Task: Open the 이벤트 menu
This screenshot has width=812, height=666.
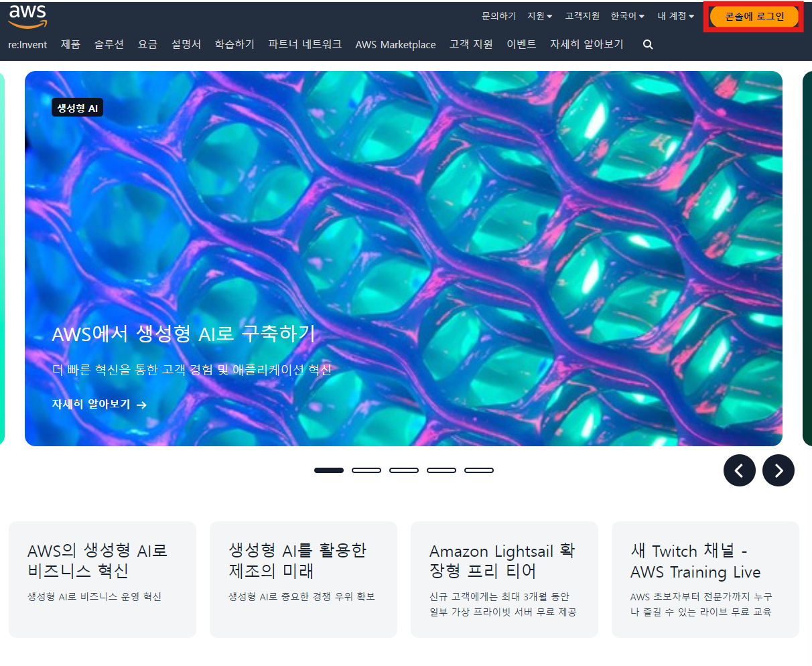Action: click(521, 44)
